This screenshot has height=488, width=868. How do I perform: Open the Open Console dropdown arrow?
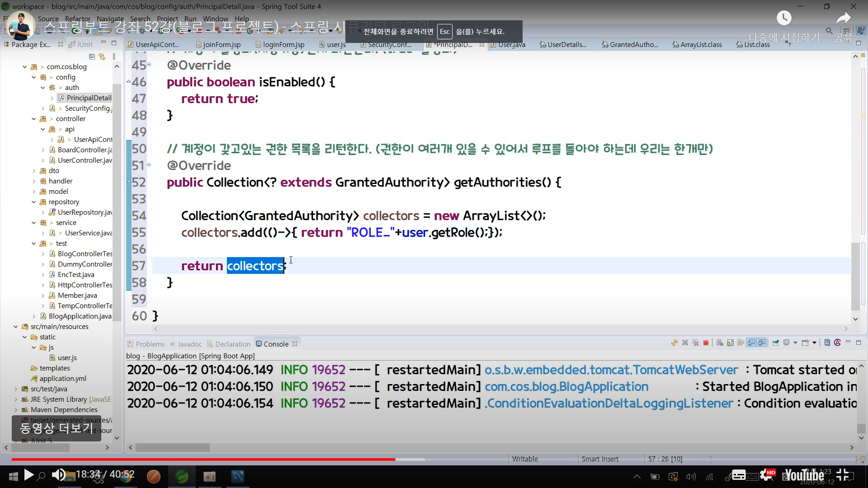click(814, 343)
